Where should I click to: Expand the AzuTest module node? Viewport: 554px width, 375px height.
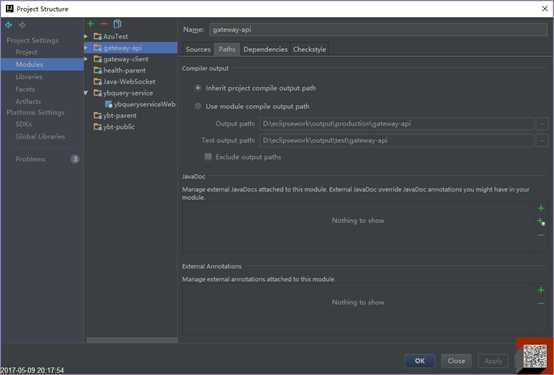(x=86, y=36)
